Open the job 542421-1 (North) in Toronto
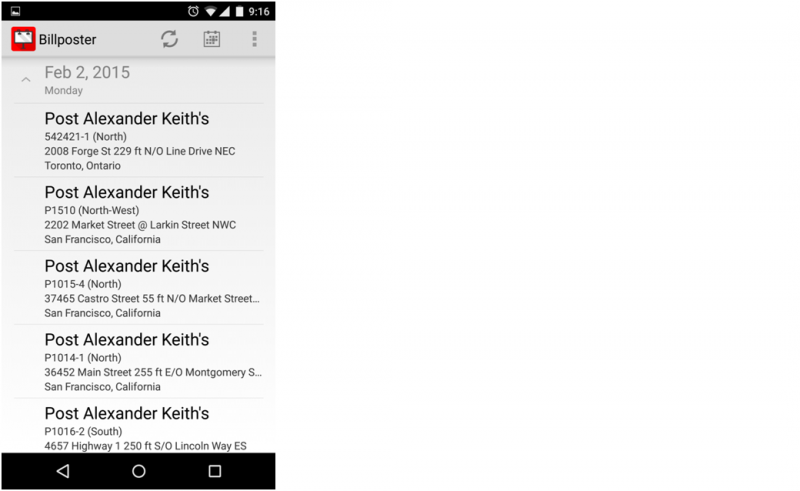Image resolution: width=800 pixels, height=491 pixels. (x=139, y=141)
